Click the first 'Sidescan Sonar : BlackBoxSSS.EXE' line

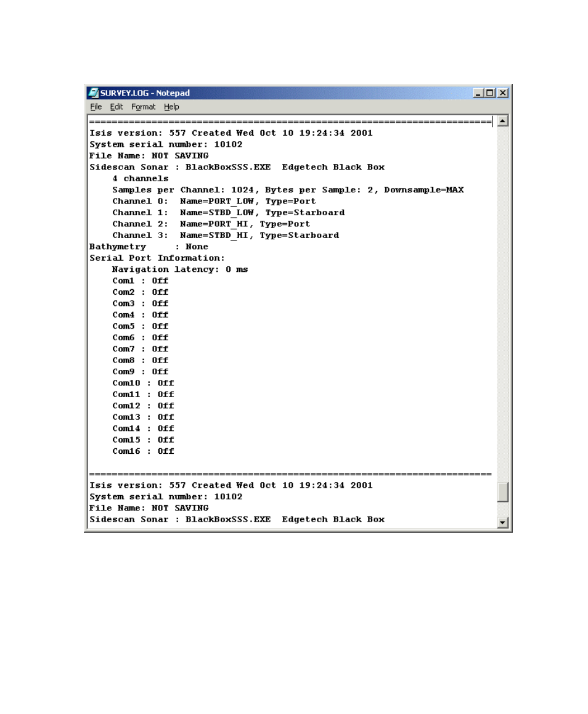[x=237, y=167]
